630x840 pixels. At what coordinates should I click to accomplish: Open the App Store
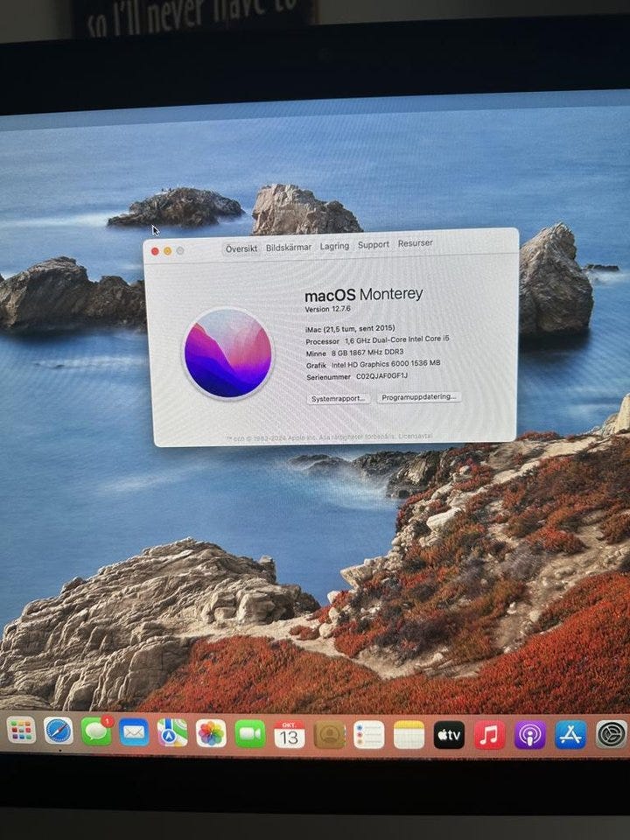pos(570,734)
